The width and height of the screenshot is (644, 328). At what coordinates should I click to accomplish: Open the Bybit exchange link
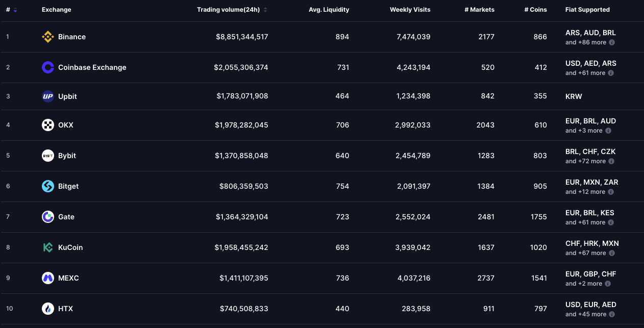click(x=67, y=156)
